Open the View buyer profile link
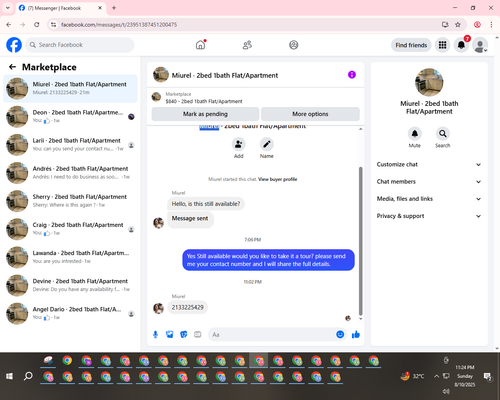Image resolution: width=500 pixels, height=400 pixels. pos(277,179)
